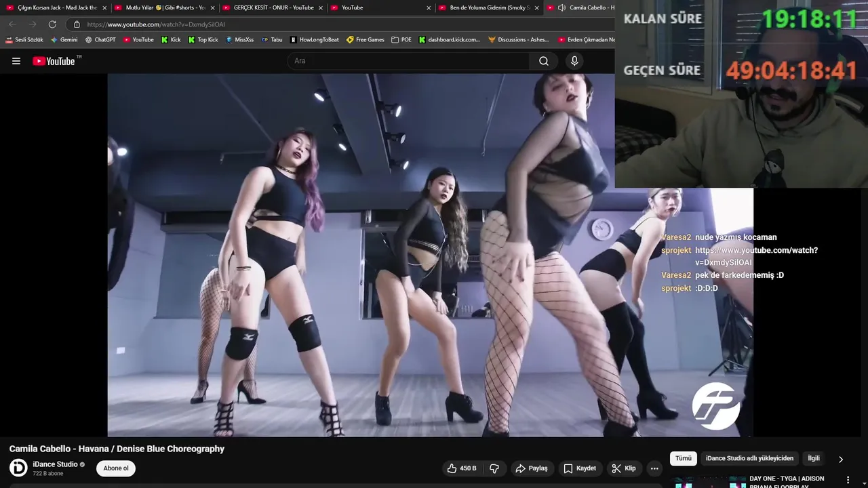Save video with Kaydet button
This screenshot has height=488, width=868.
click(x=580, y=468)
